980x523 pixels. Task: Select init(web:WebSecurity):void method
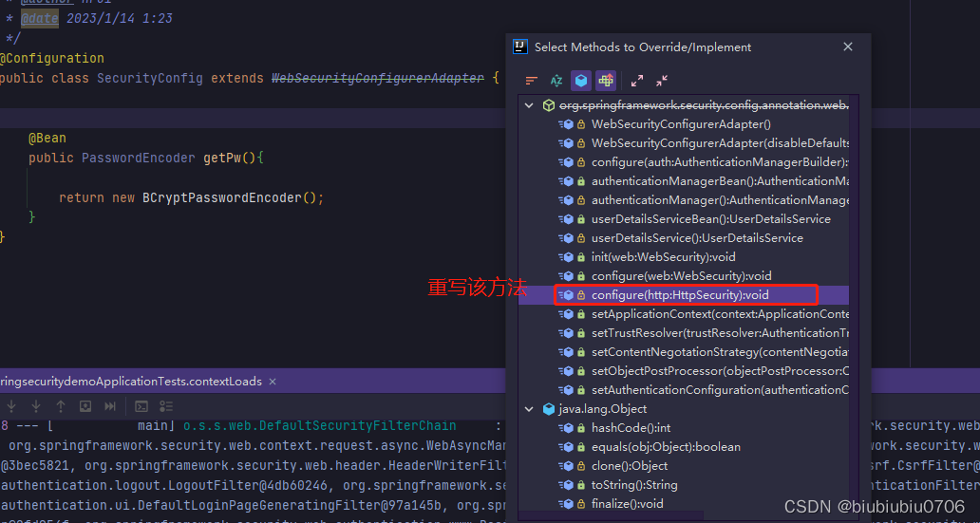pos(684,257)
